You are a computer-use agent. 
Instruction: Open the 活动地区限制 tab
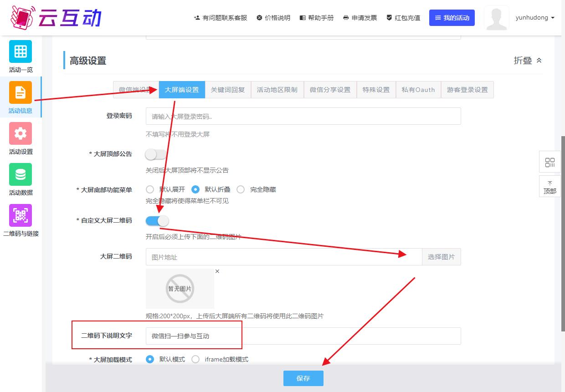click(x=277, y=90)
